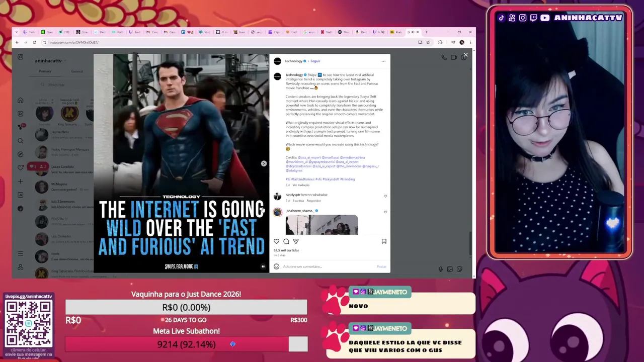Open the comment bubble icon on post
Screen dimensions: 644x362
tap(286, 241)
